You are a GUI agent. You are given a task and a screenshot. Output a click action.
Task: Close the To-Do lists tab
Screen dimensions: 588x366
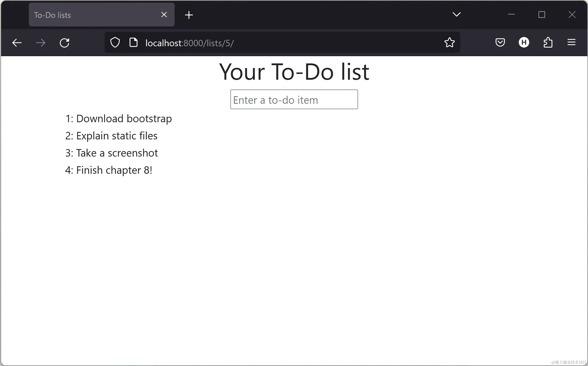(x=164, y=15)
